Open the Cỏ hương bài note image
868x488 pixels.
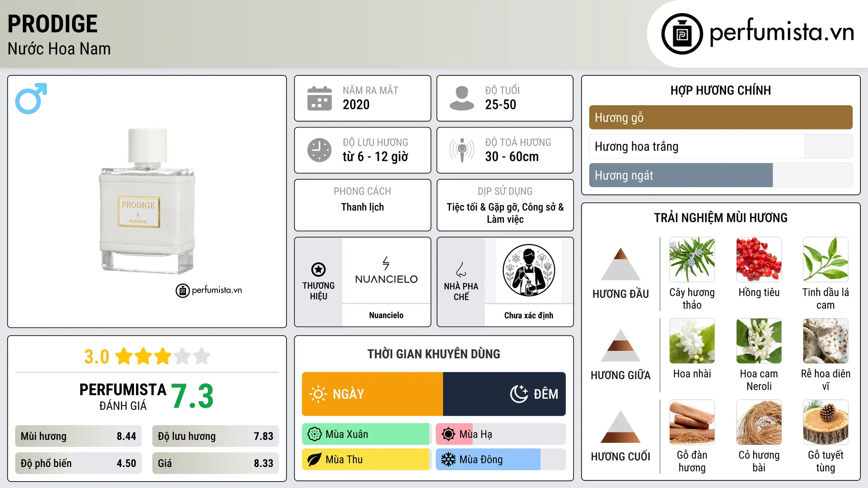(759, 422)
